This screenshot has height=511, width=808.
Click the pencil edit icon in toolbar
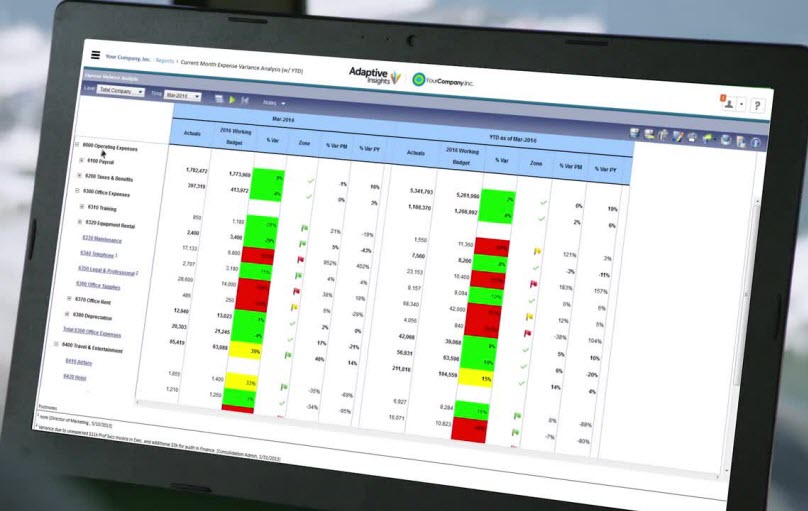(677, 136)
